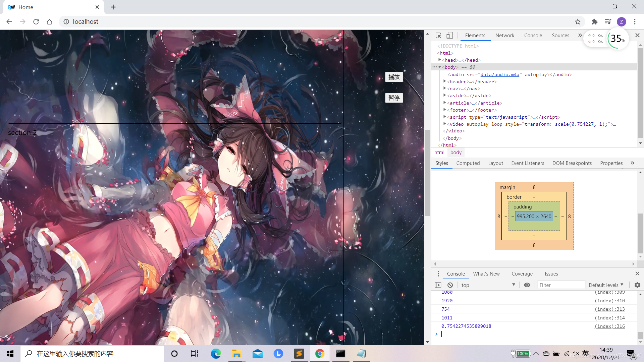Switch to Elements tab
The height and width of the screenshot is (362, 644).
(475, 36)
